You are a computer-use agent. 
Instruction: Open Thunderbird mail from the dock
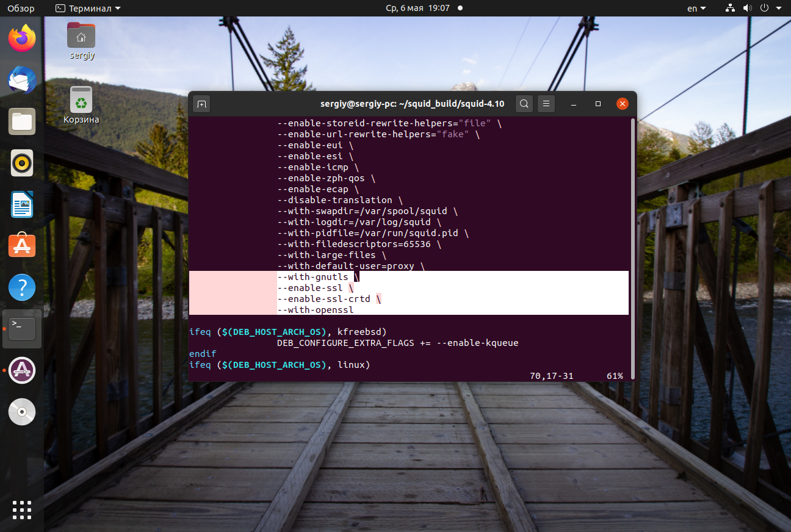[x=22, y=80]
